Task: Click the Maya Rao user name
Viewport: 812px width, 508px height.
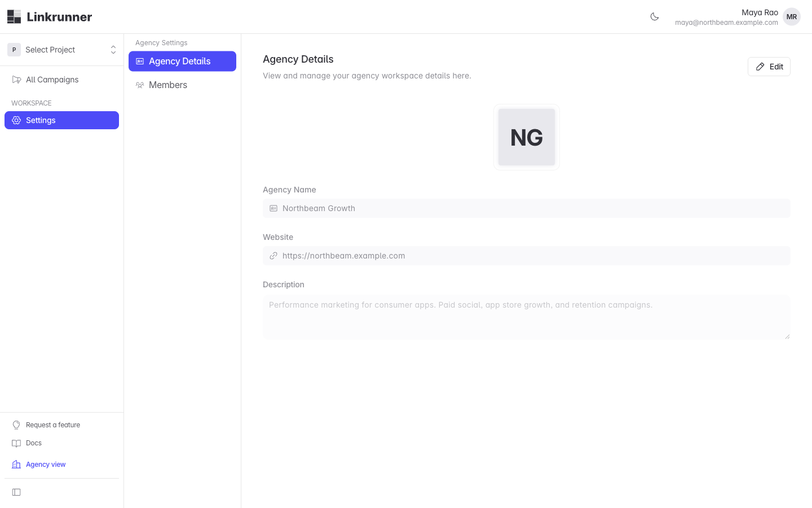Action: click(x=760, y=12)
